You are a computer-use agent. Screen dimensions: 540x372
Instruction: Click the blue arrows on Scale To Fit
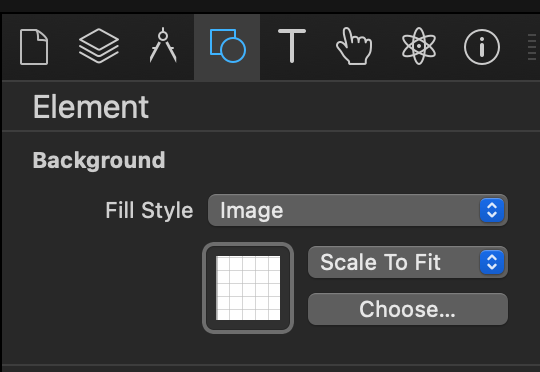(492, 262)
